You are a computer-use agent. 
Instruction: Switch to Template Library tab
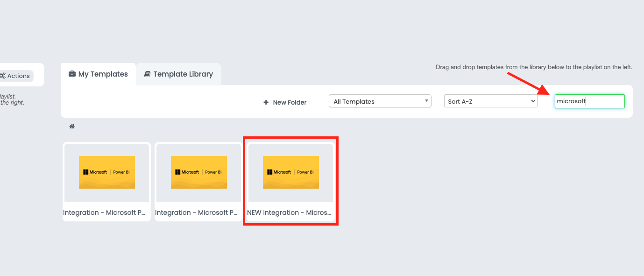click(178, 74)
